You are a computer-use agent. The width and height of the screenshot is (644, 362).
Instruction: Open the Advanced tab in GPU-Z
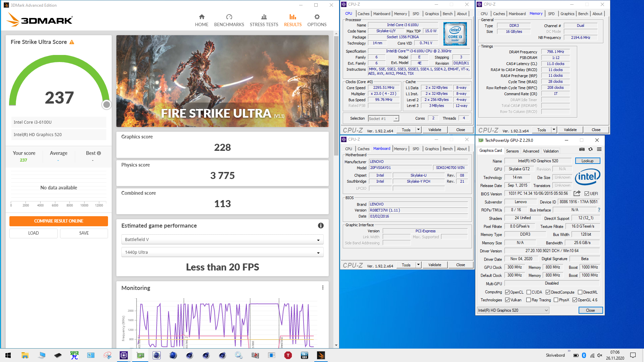tap(531, 151)
